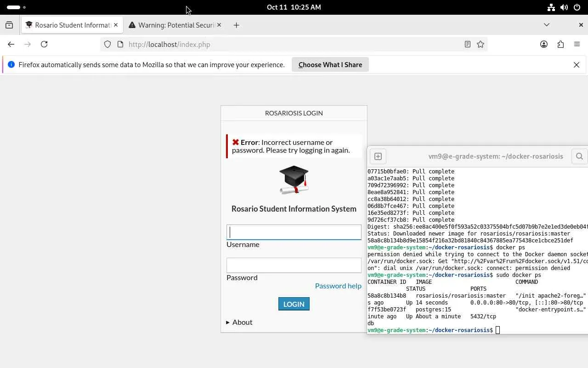Image resolution: width=588 pixels, height=368 pixels.
Task: Focus the Password input field
Action: tap(294, 265)
